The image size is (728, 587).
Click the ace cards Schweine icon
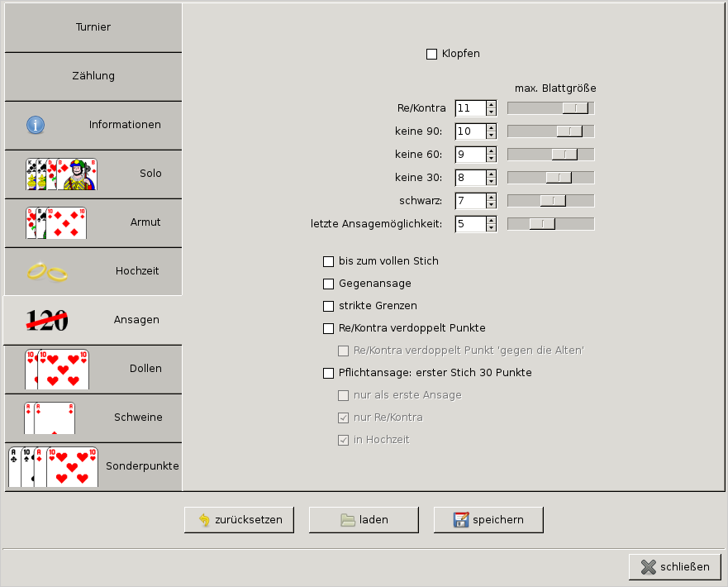coord(50,418)
